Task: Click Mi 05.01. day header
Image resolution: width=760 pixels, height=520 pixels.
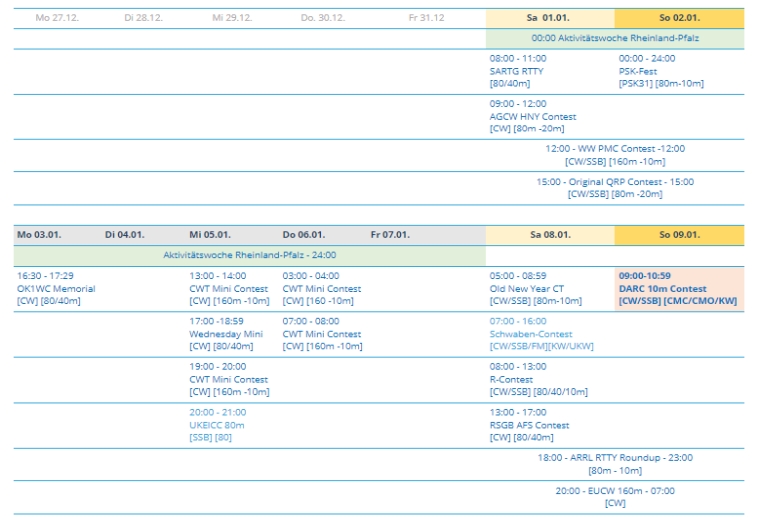Action: click(x=210, y=235)
